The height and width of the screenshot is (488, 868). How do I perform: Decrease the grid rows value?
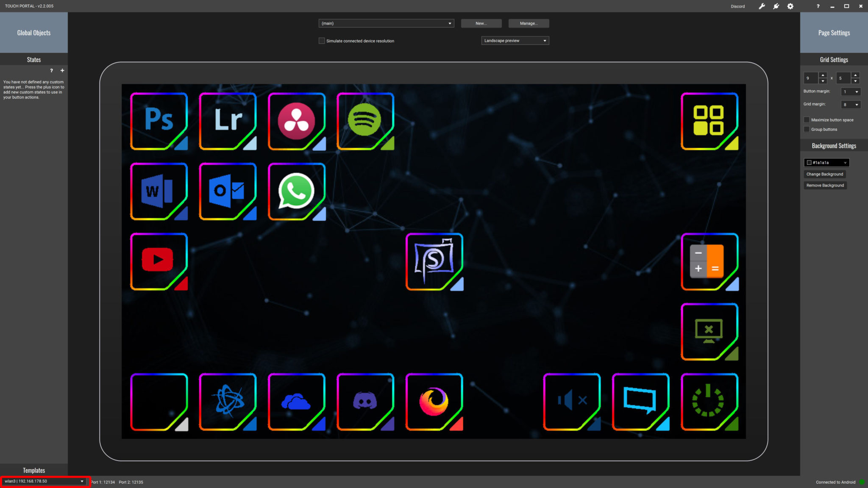point(855,81)
